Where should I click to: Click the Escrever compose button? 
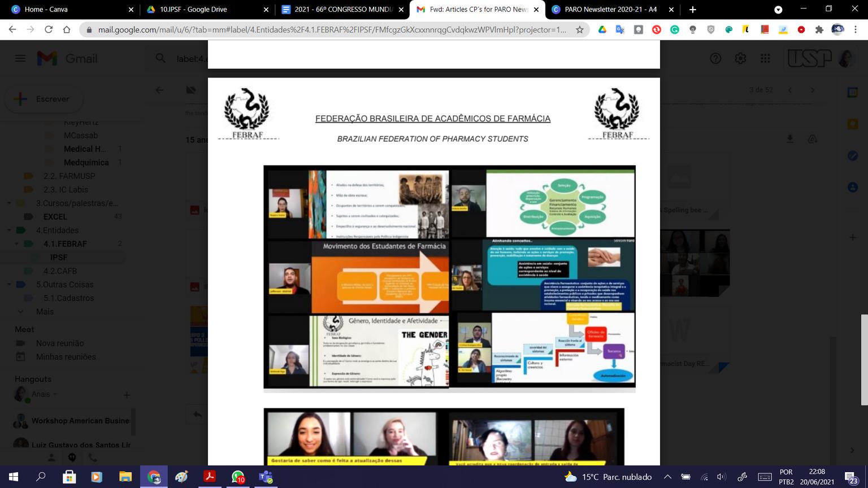click(44, 99)
